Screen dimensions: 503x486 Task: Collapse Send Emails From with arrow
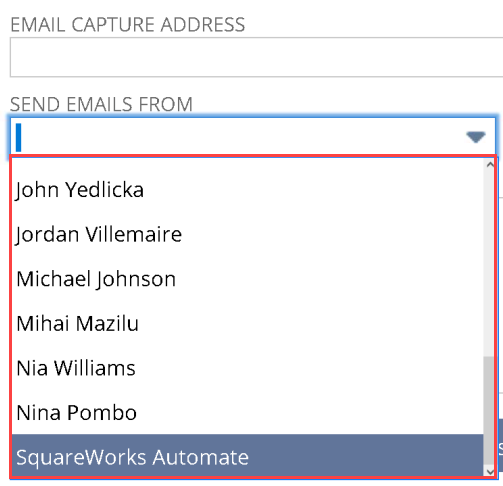475,137
